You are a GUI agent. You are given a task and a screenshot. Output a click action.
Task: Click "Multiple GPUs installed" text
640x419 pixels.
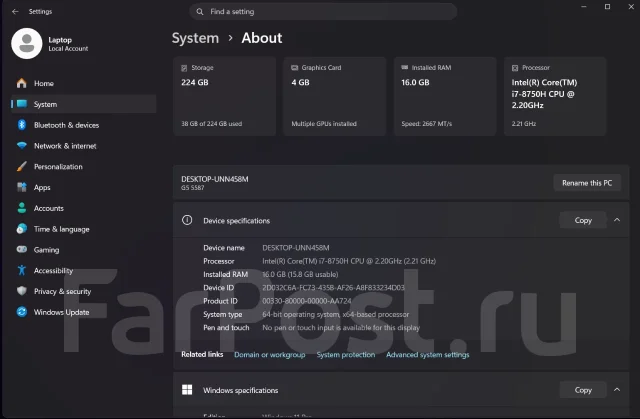pyautogui.click(x=324, y=124)
